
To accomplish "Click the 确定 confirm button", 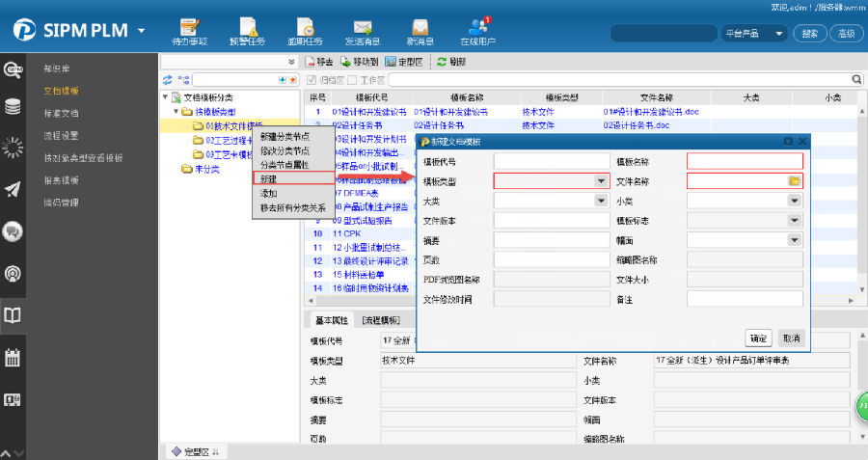I will point(759,338).
